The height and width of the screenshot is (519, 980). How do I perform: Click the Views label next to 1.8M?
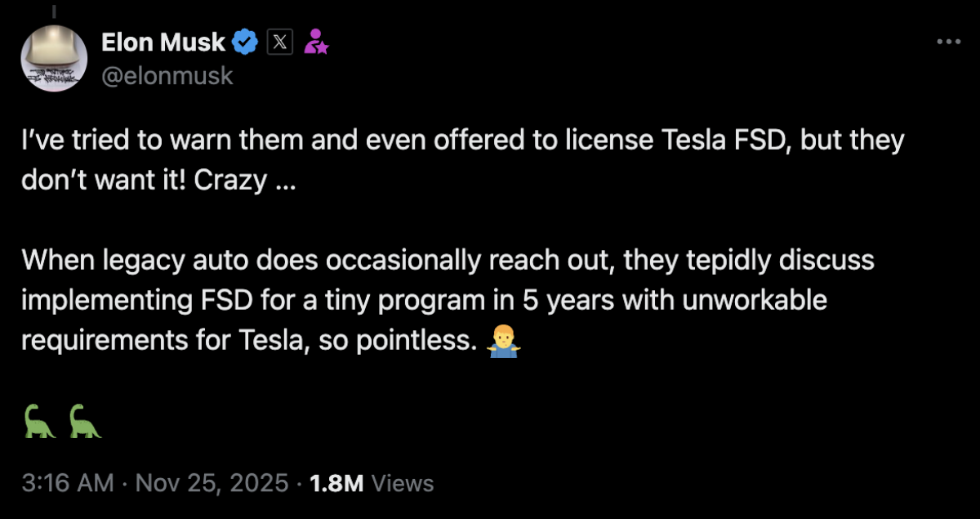pos(402,483)
